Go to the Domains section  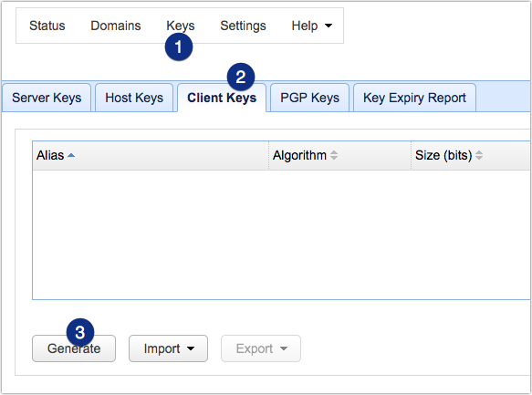tap(115, 26)
